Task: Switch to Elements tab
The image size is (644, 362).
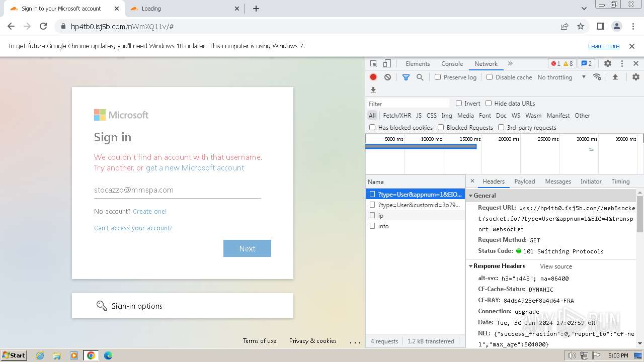Action: pyautogui.click(x=418, y=64)
